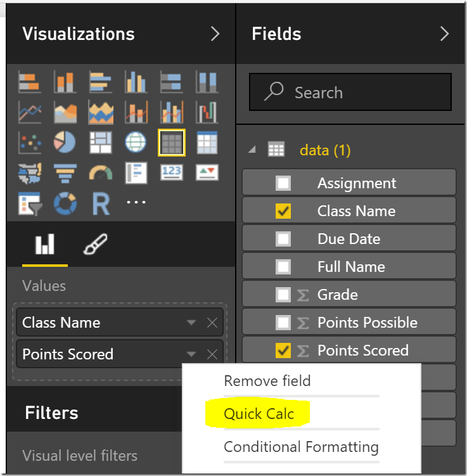The height and width of the screenshot is (476, 467).
Task: Select Conditional Formatting menu entry
Action: click(x=301, y=447)
